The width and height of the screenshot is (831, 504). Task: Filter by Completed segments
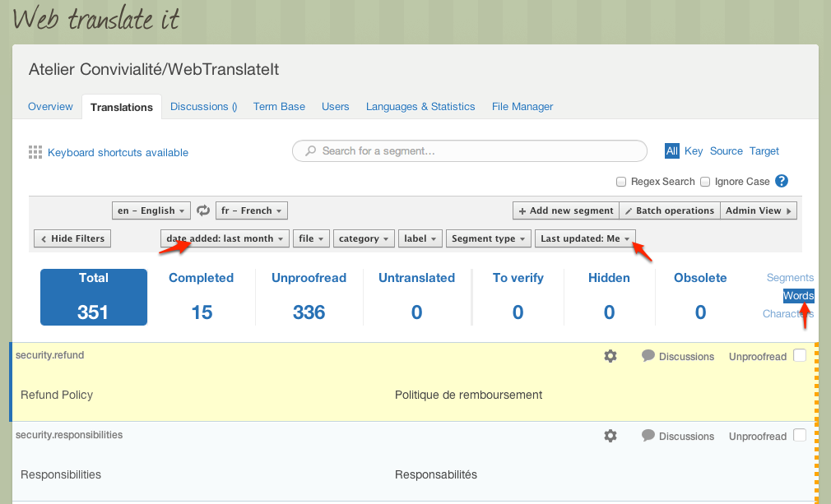coord(202,297)
